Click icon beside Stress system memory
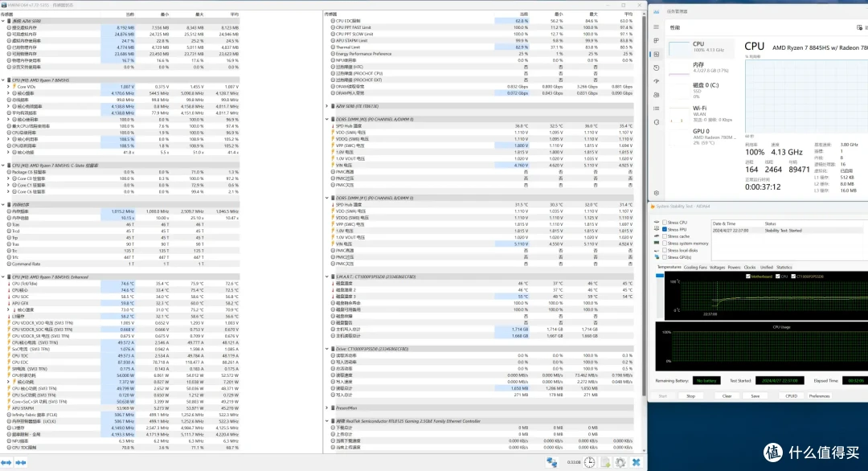Image resolution: width=868 pixels, height=471 pixels. click(x=657, y=244)
